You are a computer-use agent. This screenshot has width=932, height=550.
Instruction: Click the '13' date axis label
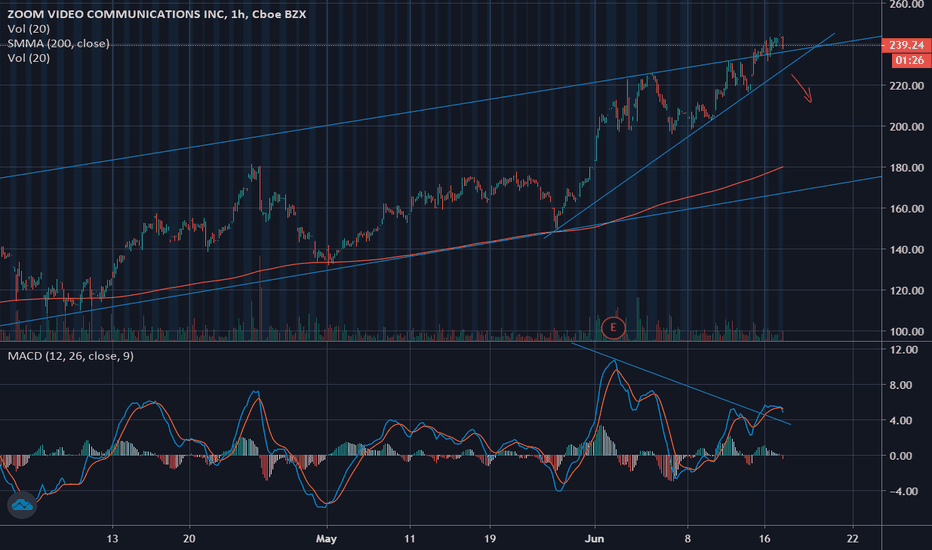point(112,539)
